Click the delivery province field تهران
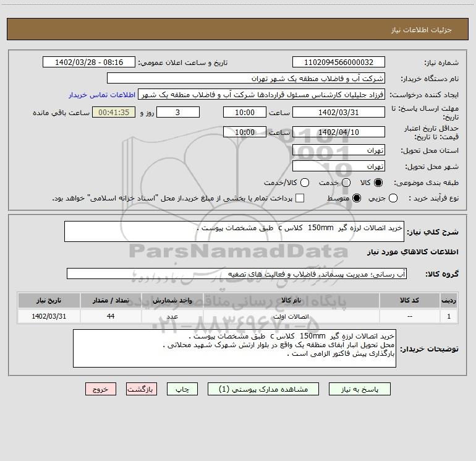476x461 pixels. click(x=339, y=150)
